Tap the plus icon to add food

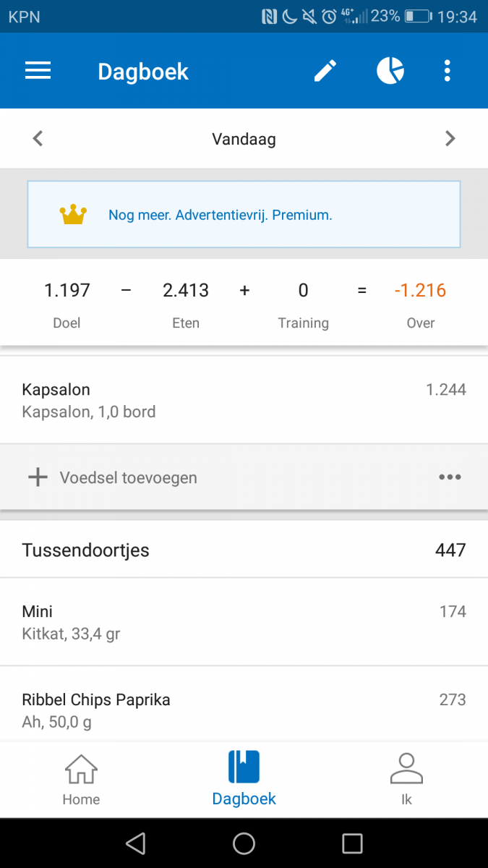click(x=38, y=477)
